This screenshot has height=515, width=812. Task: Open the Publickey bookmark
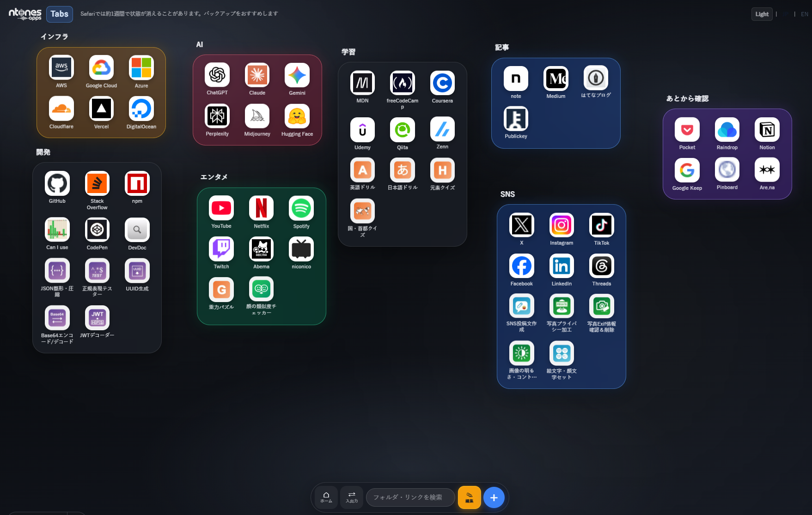(516, 119)
